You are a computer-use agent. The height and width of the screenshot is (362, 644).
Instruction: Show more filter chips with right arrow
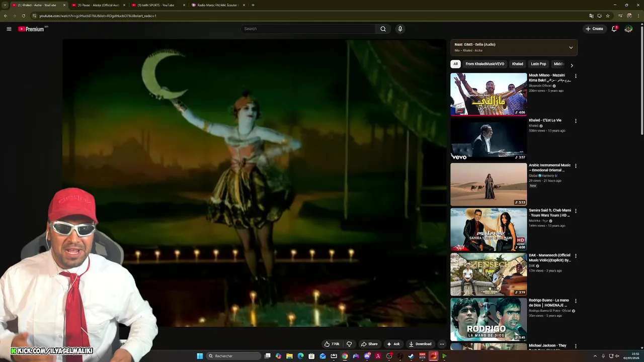pos(572,65)
